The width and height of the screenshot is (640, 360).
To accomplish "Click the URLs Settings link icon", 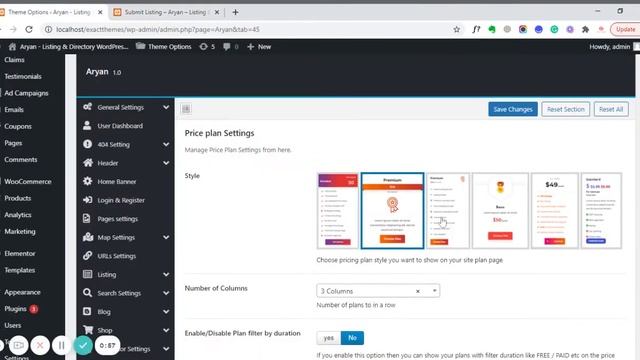I will click(87, 256).
